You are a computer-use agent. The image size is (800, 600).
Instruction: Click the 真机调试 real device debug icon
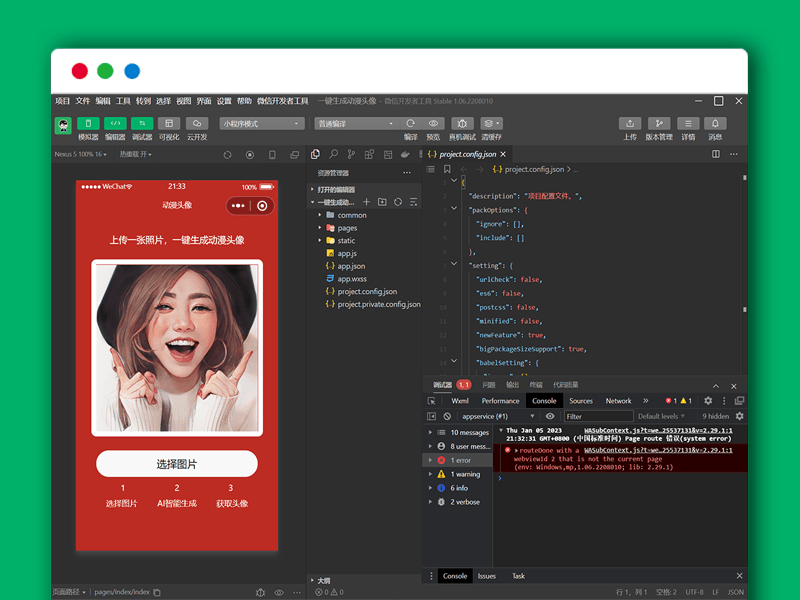click(x=462, y=124)
